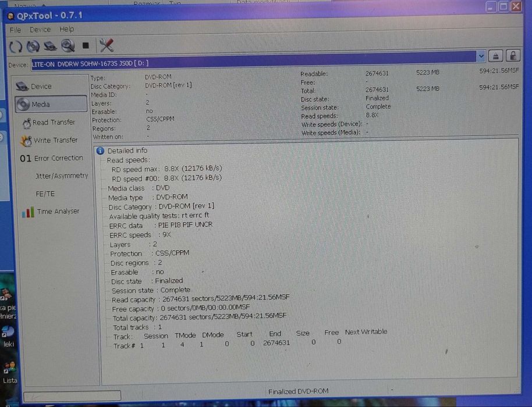Select the Total capacity row
532x407 pixels.
[x=200, y=317]
